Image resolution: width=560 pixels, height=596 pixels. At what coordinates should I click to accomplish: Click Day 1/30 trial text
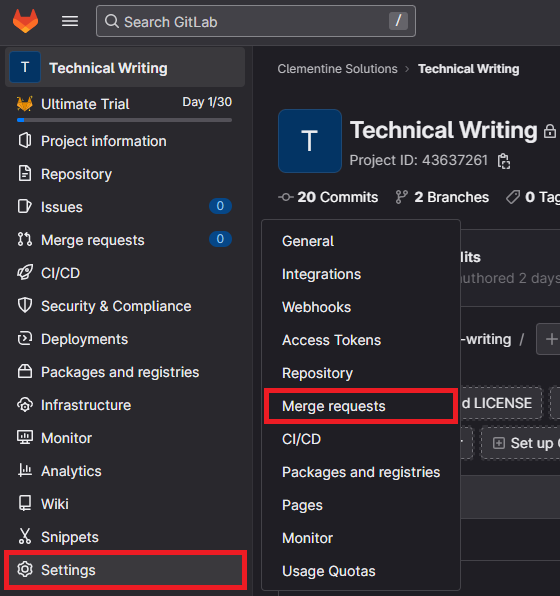[x=207, y=102]
